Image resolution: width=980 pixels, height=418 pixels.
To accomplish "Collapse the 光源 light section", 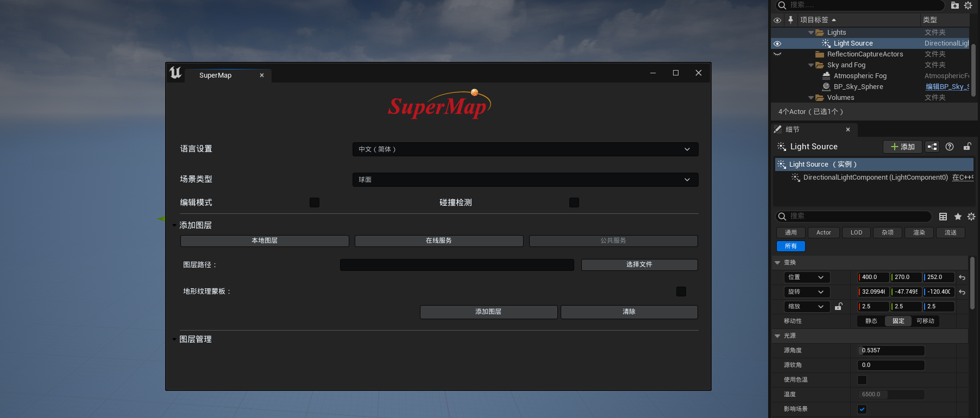I will (777, 336).
